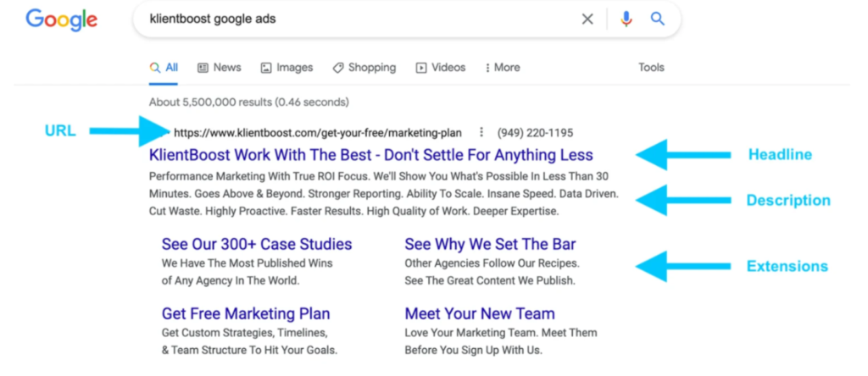Screen dimensions: 868x376
Task: Start voice search with microphone icon
Action: coord(626,19)
